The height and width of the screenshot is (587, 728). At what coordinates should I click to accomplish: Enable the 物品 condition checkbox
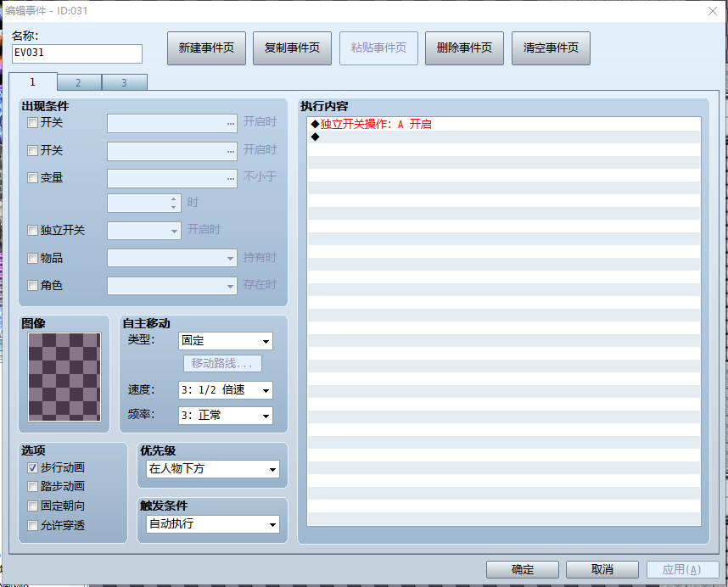[x=32, y=258]
